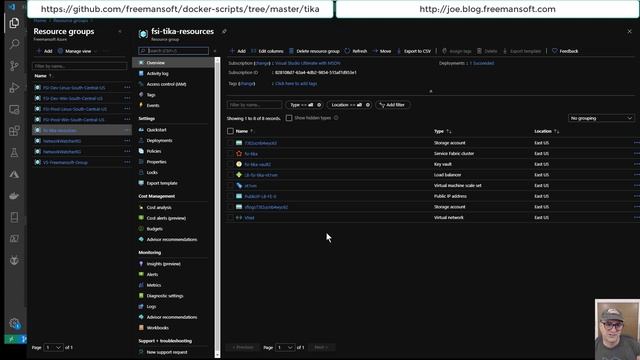Image resolution: width=640 pixels, height=360 pixels.
Task: Check the Virtual network row checkbox
Action: coord(230,218)
